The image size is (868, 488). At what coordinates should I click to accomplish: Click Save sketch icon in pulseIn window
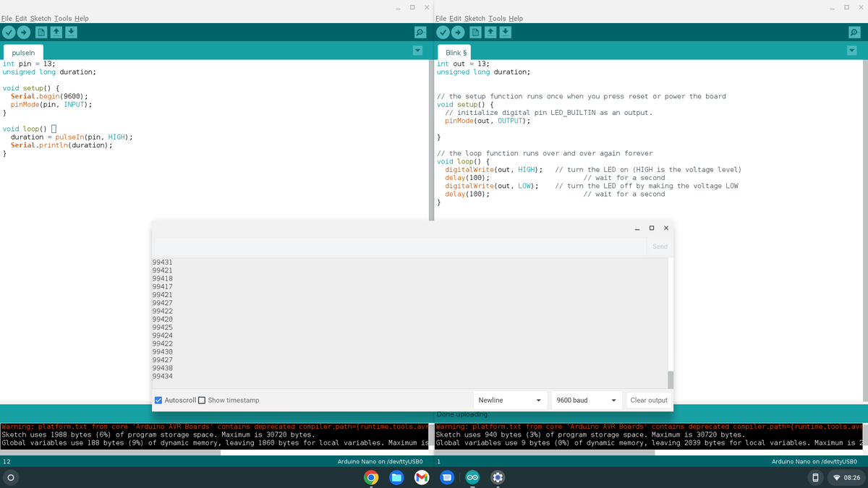coord(71,33)
